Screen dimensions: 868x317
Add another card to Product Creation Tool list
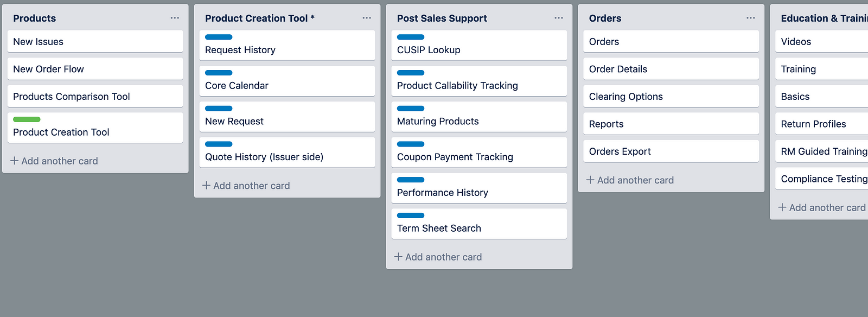[x=246, y=186]
